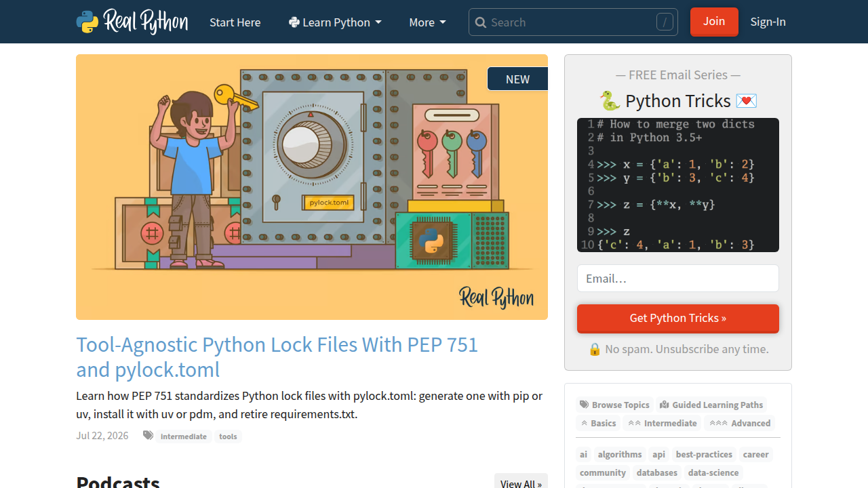Click the red Join button
Image resolution: width=868 pixels, height=488 pixels.
pos(714,22)
